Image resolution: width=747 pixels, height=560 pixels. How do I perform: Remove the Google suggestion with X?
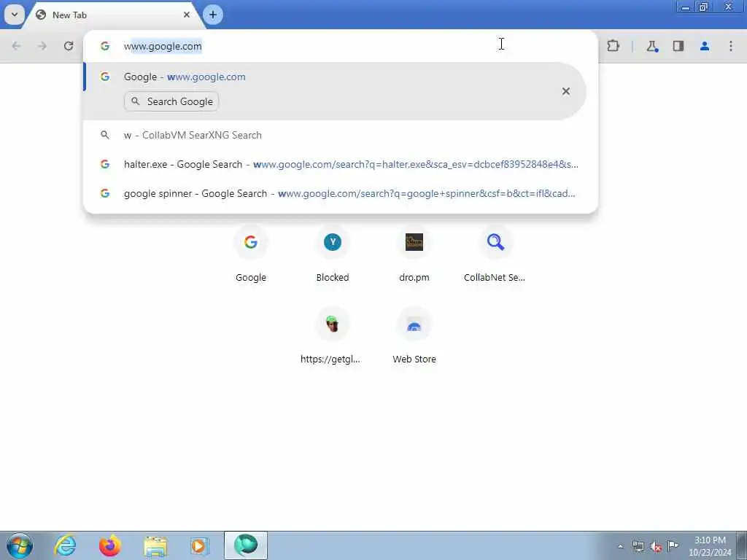point(566,91)
